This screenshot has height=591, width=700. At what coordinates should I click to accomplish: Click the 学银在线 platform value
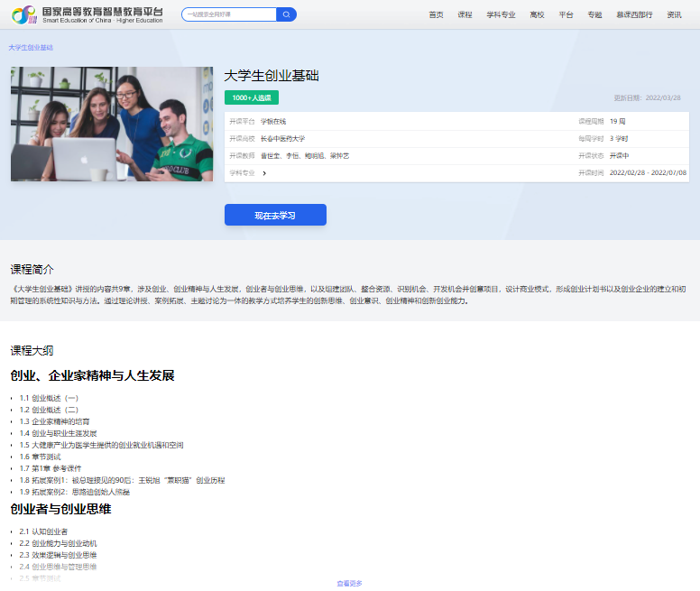[x=273, y=122]
